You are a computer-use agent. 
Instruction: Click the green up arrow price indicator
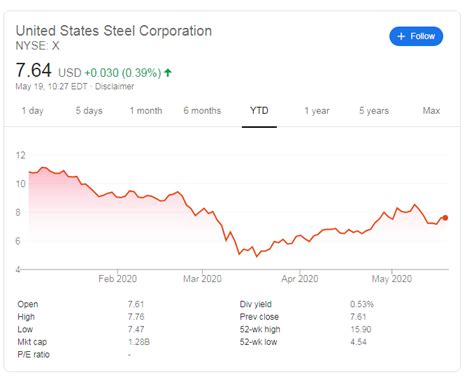tap(168, 72)
